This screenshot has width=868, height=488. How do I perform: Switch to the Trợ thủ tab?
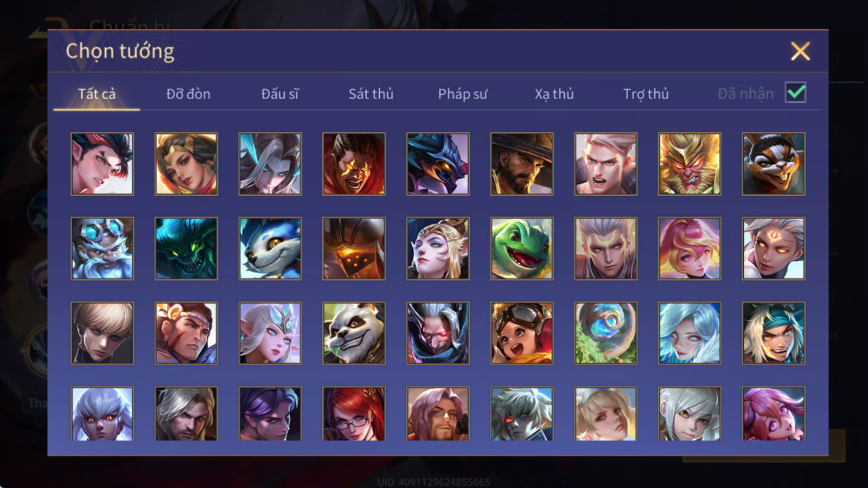pyautogui.click(x=646, y=94)
